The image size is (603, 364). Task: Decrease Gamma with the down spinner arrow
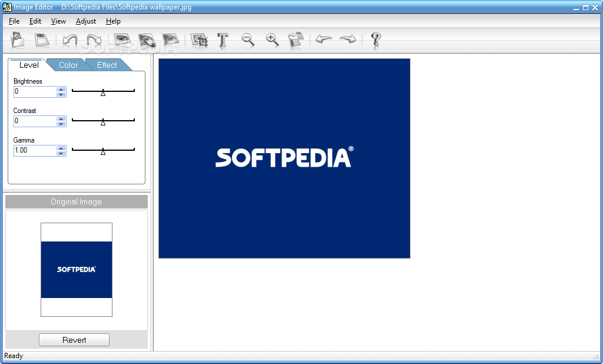61,153
